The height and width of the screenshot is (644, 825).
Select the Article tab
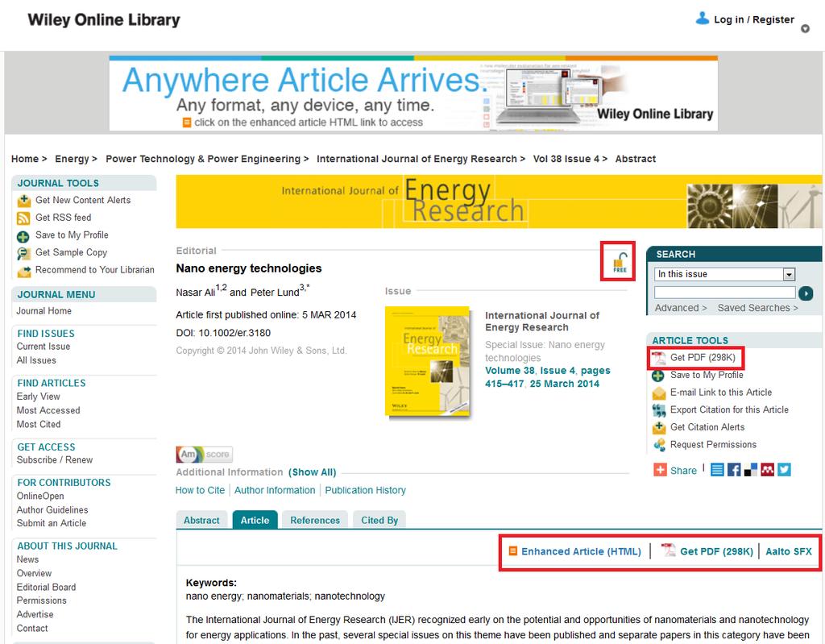click(255, 520)
